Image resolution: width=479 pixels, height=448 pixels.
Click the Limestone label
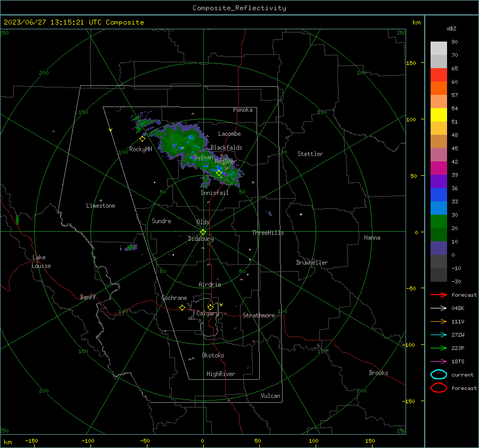pos(101,206)
